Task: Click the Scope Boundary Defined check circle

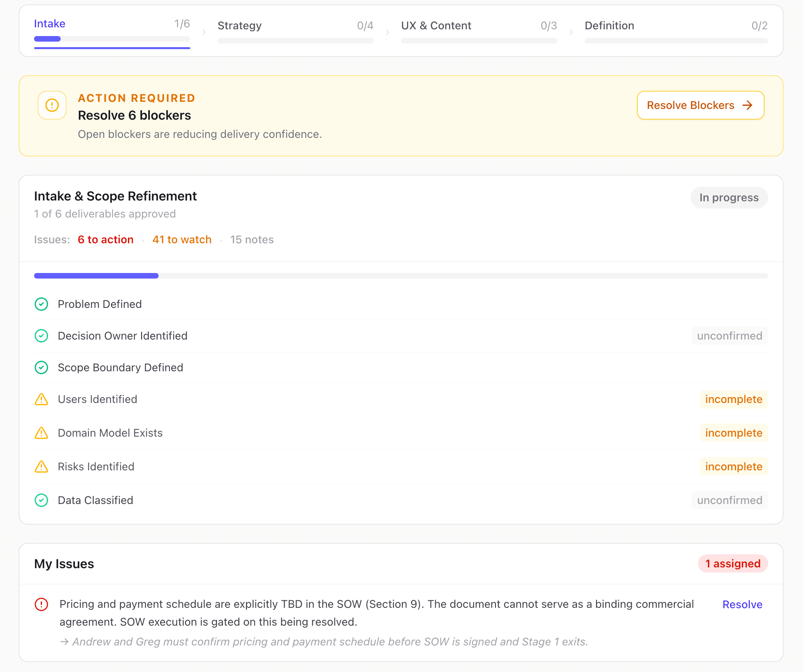Action: click(41, 368)
